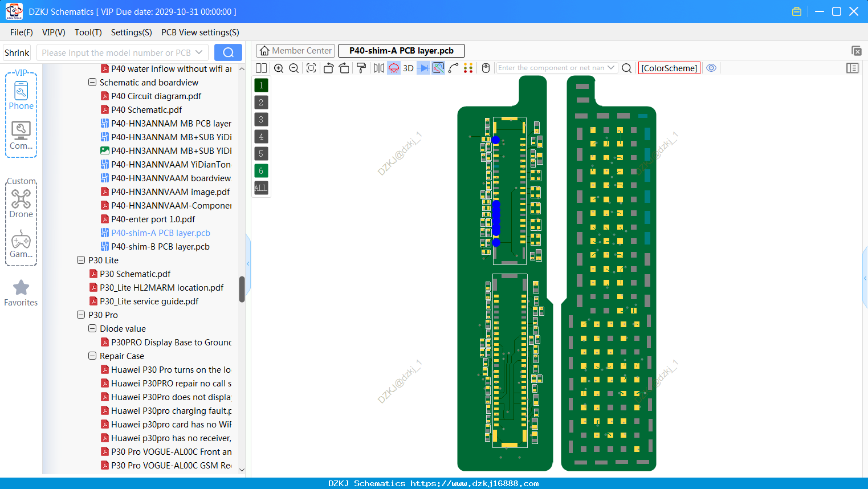Collapse the Schematic and boardview folder
Viewport: 868px width, 489px height.
coord(92,83)
